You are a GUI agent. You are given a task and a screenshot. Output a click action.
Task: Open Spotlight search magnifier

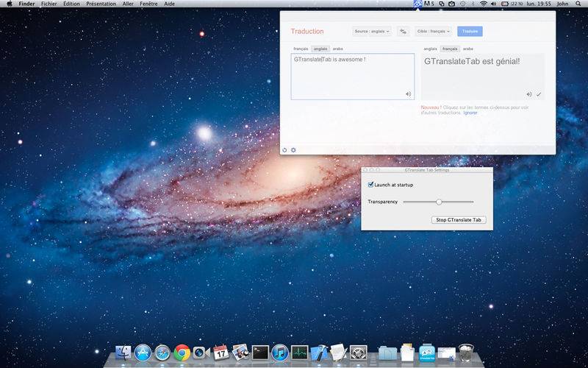point(578,4)
